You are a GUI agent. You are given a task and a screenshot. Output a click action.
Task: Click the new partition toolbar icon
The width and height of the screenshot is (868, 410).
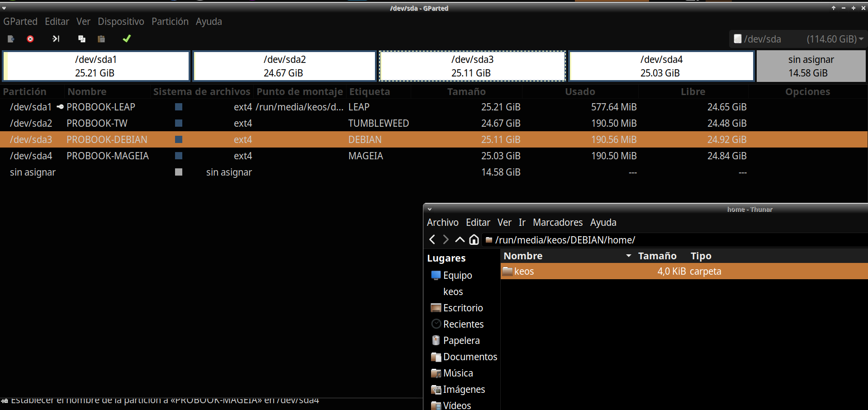point(11,39)
